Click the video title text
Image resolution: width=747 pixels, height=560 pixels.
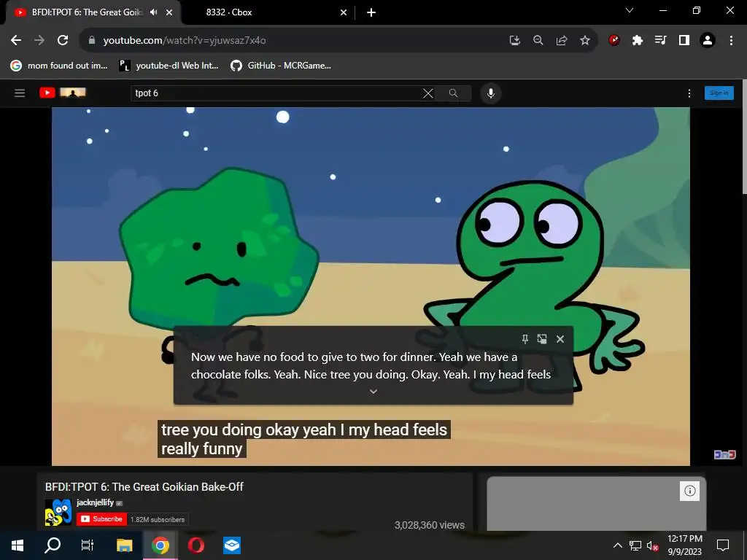[144, 486]
